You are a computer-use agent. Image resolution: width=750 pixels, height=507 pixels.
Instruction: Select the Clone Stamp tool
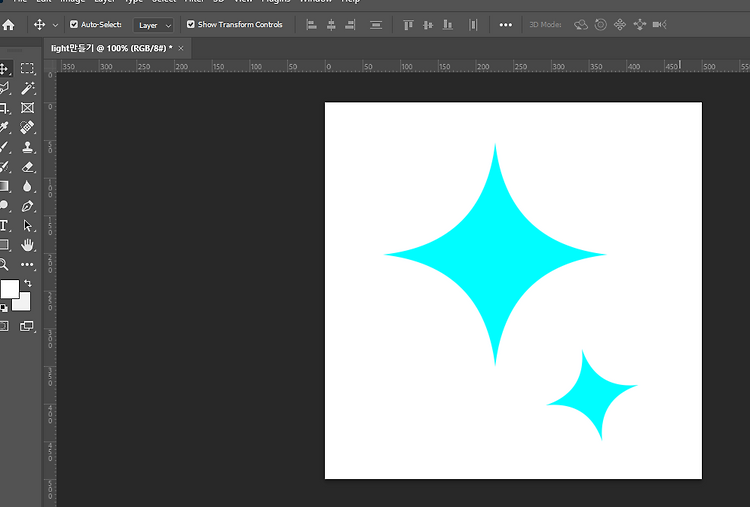27,147
